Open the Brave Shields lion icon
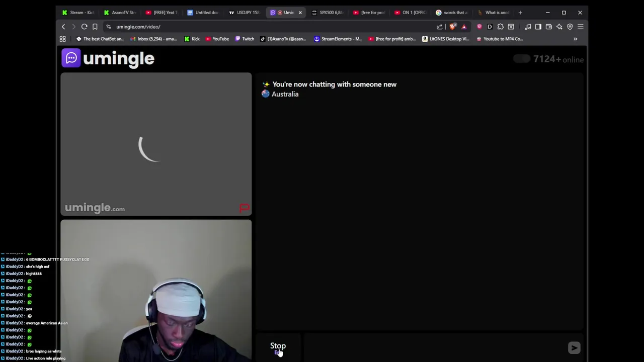The image size is (644, 362). click(x=453, y=27)
